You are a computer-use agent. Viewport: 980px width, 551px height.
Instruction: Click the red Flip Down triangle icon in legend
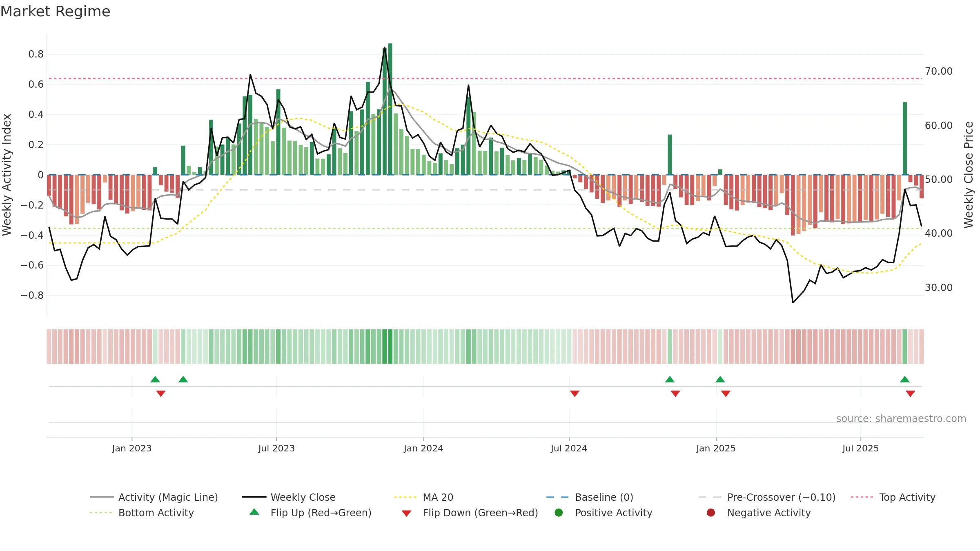point(406,513)
